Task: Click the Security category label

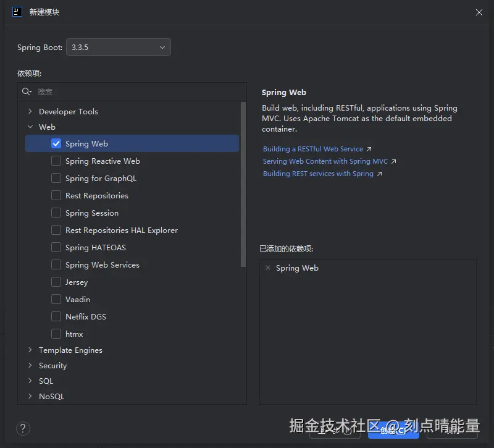Action: [x=52, y=366]
